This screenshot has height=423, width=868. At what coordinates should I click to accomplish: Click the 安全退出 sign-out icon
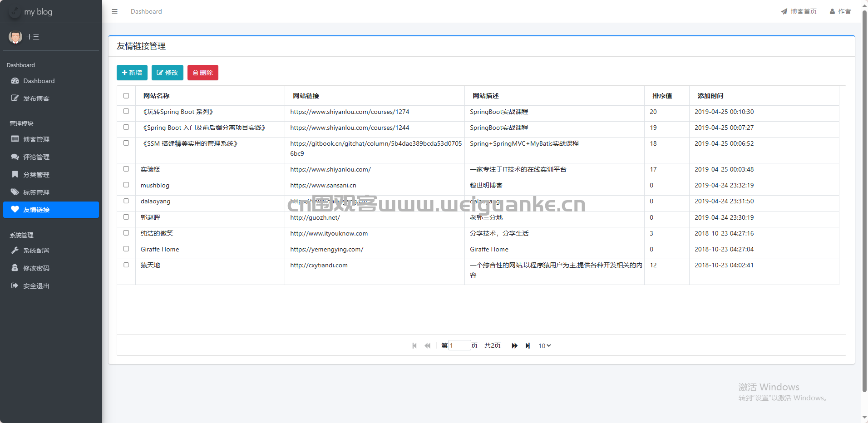15,285
